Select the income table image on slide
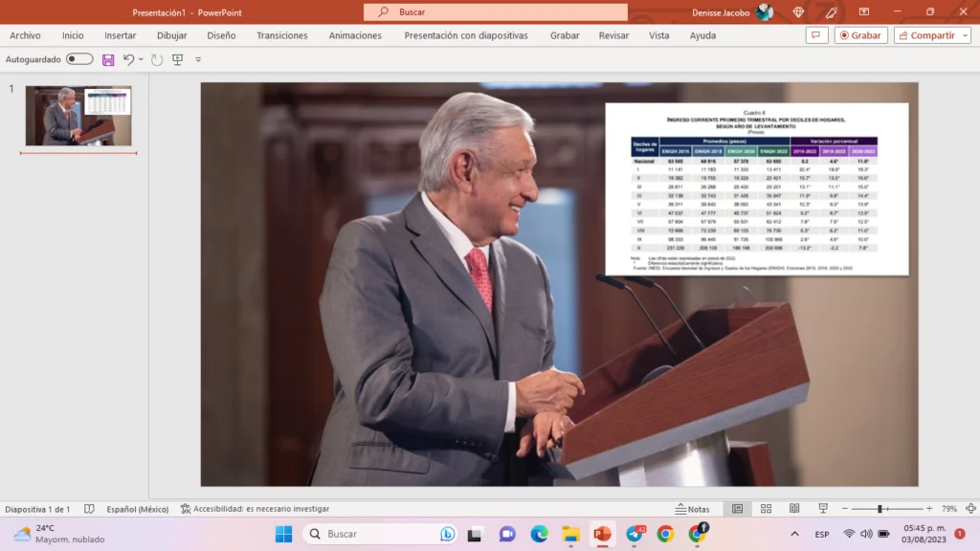The width and height of the screenshot is (980, 551). (756, 188)
